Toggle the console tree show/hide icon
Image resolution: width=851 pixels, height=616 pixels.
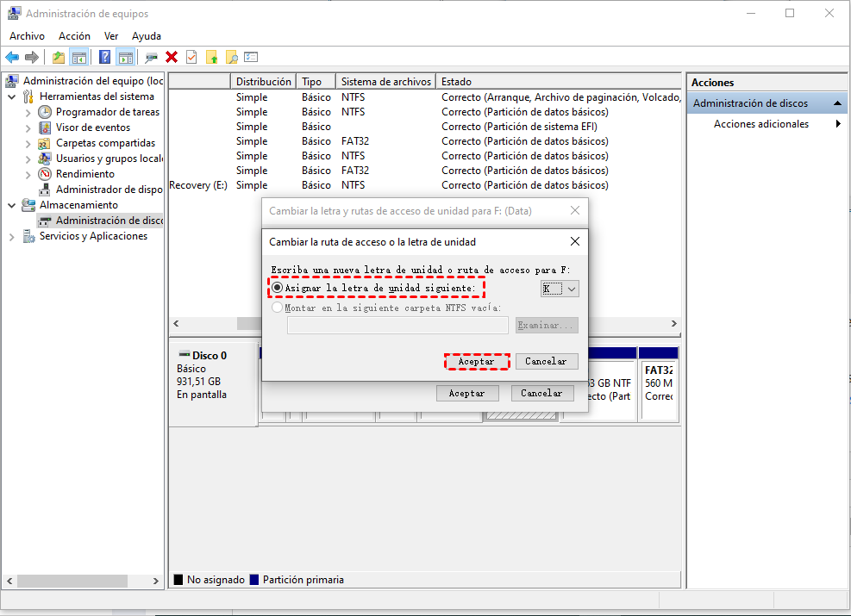click(x=79, y=57)
